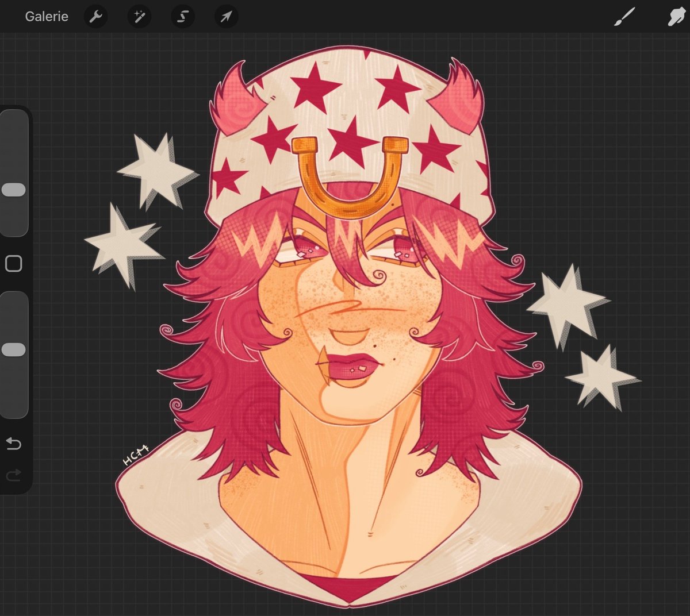Open the Adjustments magic wand menu
The width and height of the screenshot is (690, 616).
point(139,17)
